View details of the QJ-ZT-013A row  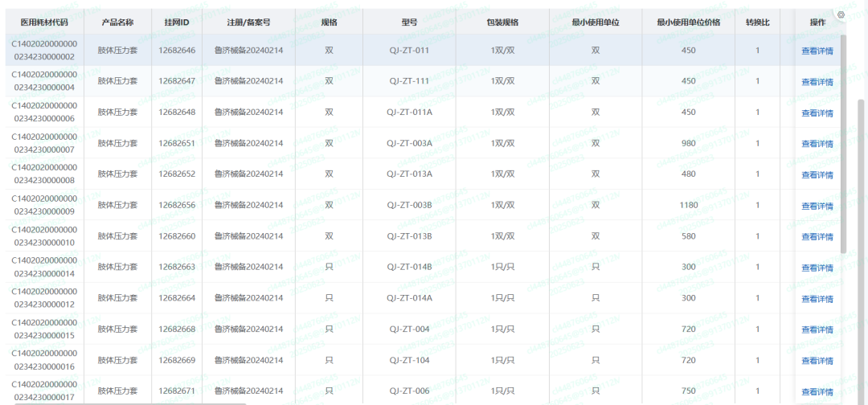[817, 175]
